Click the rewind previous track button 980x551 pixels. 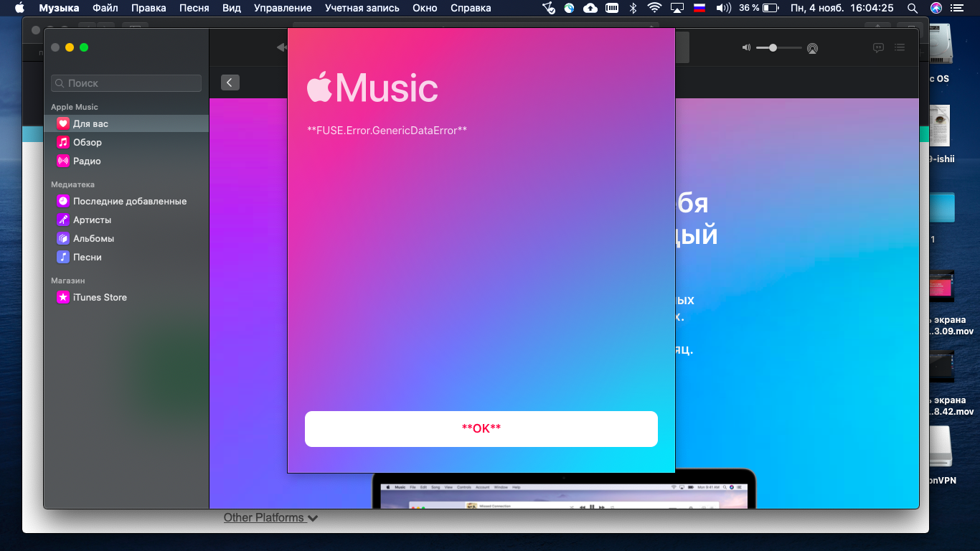tap(281, 48)
